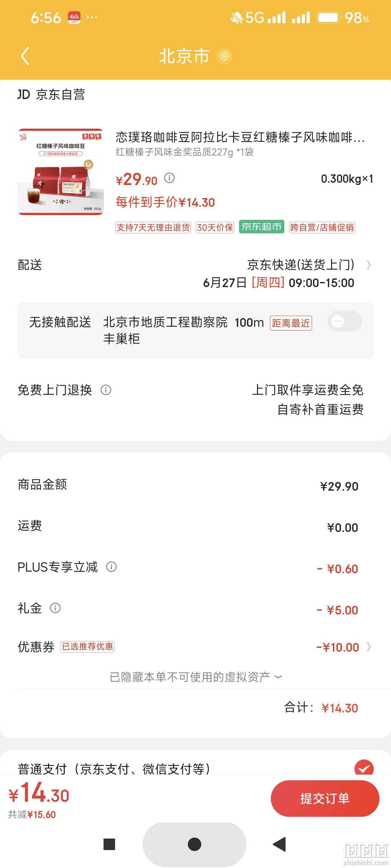Tap the Android home circle button
The height and width of the screenshot is (868, 391).
194,844
